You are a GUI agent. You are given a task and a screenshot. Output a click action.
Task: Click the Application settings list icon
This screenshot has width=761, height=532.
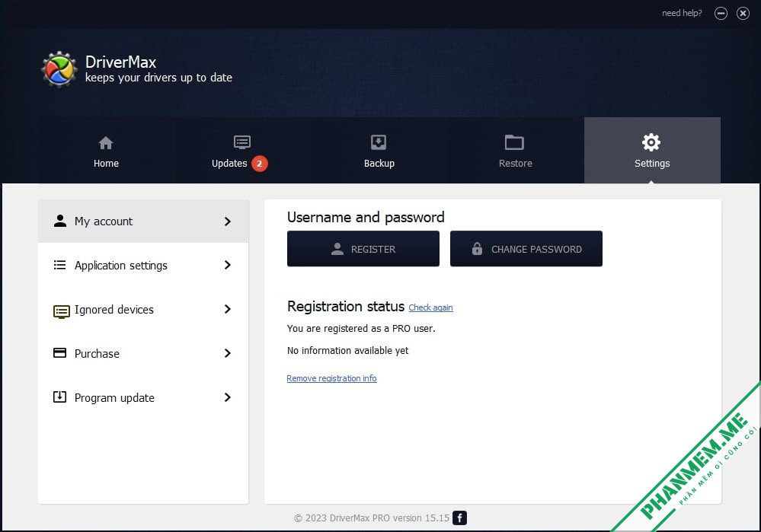59,265
